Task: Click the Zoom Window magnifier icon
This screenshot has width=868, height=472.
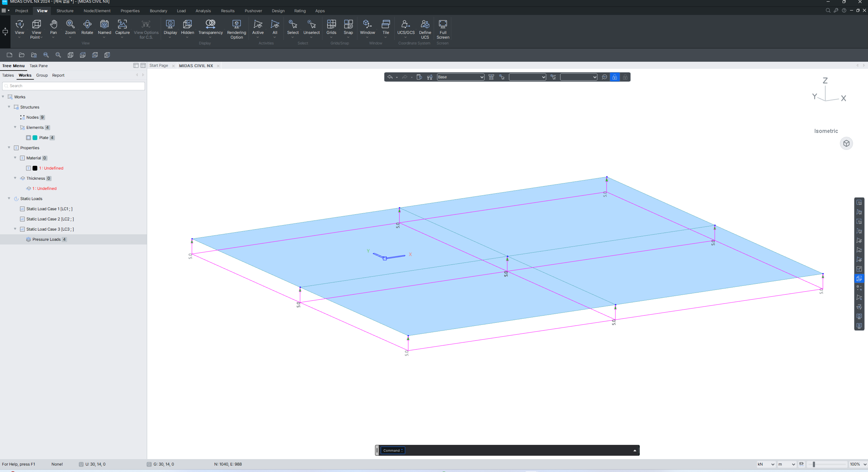Action: coord(58,55)
